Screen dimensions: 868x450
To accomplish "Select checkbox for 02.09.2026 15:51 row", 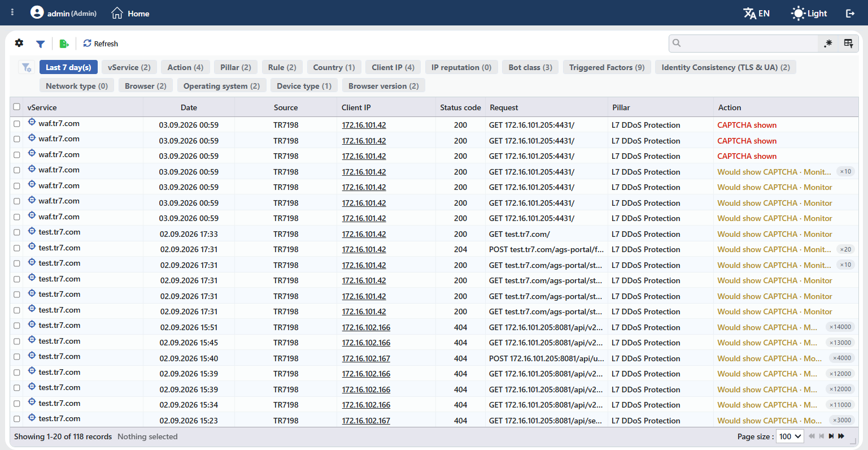I will click(x=17, y=326).
